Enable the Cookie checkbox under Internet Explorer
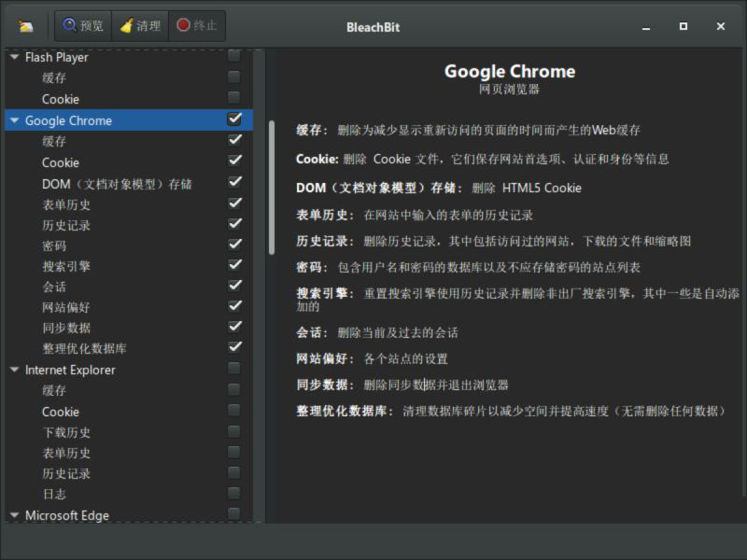747x560 pixels. click(x=234, y=410)
